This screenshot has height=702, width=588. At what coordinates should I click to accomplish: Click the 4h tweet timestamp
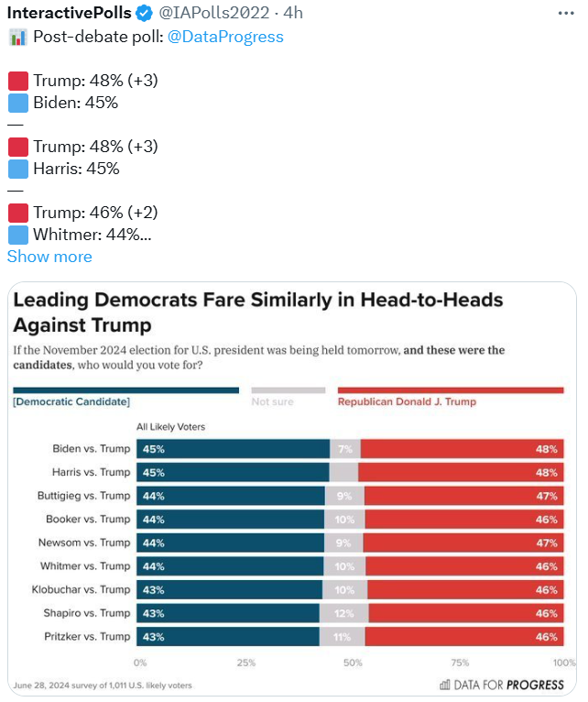(x=292, y=14)
